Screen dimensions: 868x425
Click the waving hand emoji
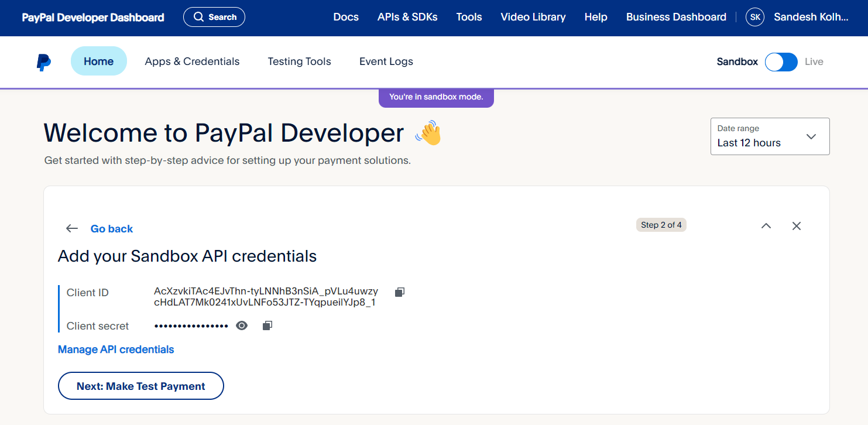(x=428, y=133)
